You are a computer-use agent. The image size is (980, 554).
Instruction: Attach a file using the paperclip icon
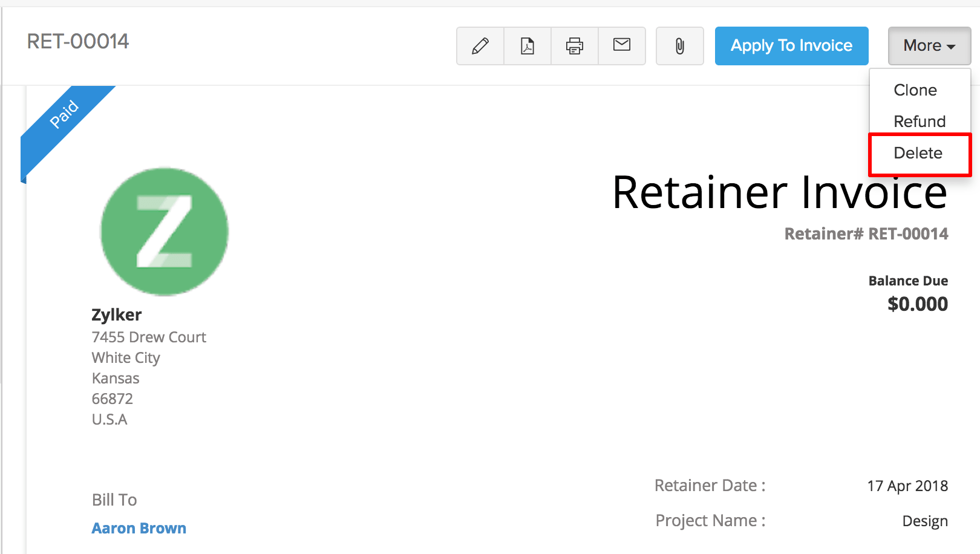click(x=680, y=46)
